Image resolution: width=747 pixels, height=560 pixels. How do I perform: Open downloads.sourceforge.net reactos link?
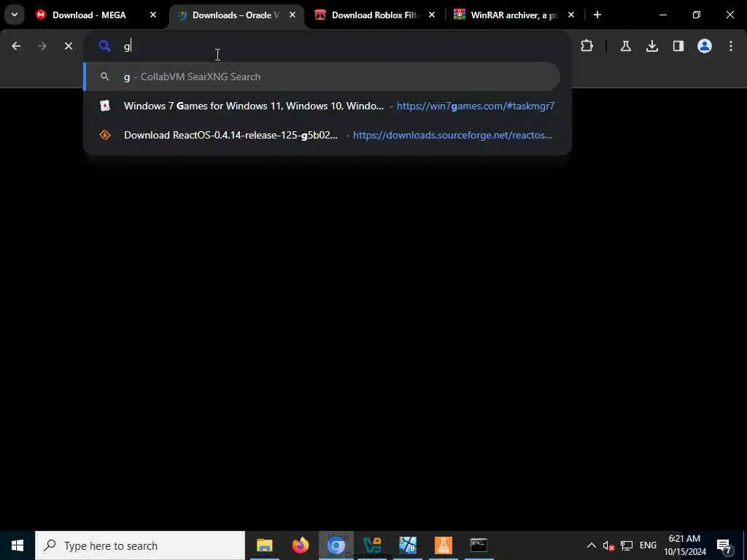point(452,135)
